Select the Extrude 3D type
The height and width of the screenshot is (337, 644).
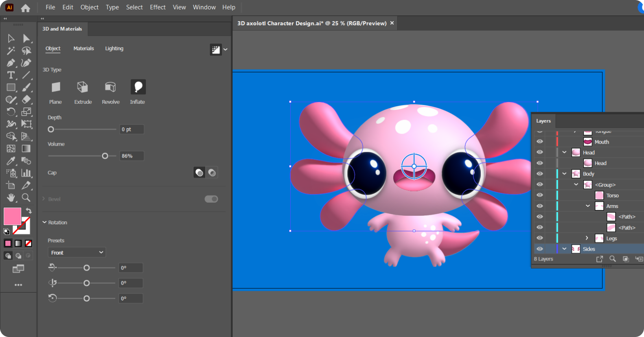pos(83,87)
